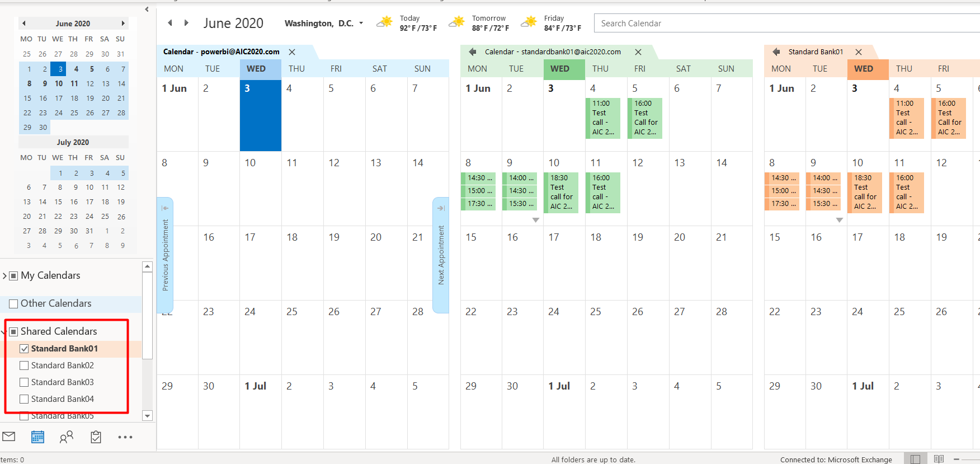Open the Tasks clipboard icon
Screen dimensions: 980x464
pyautogui.click(x=96, y=437)
